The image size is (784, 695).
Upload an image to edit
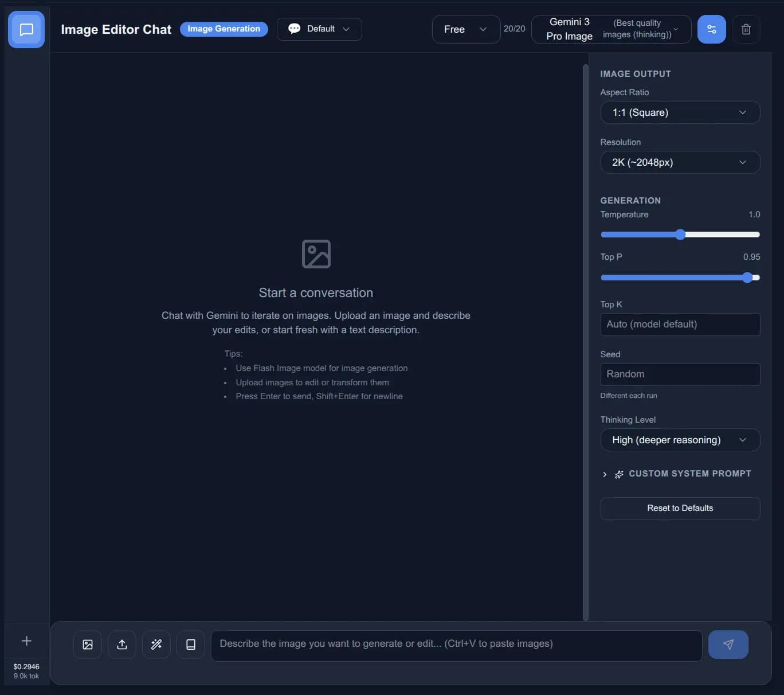click(x=121, y=644)
